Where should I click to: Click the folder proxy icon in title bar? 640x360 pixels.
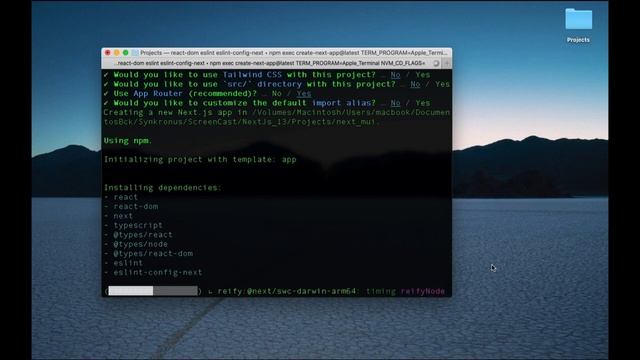(135, 53)
